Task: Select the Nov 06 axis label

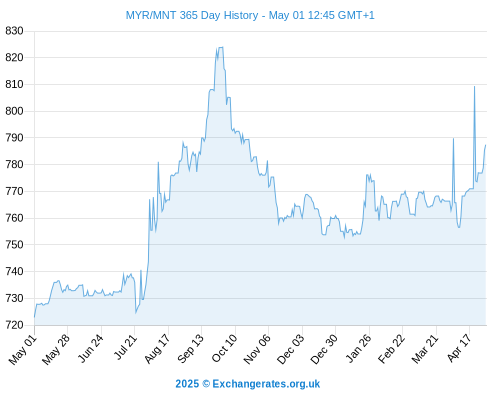Action: tap(257, 349)
